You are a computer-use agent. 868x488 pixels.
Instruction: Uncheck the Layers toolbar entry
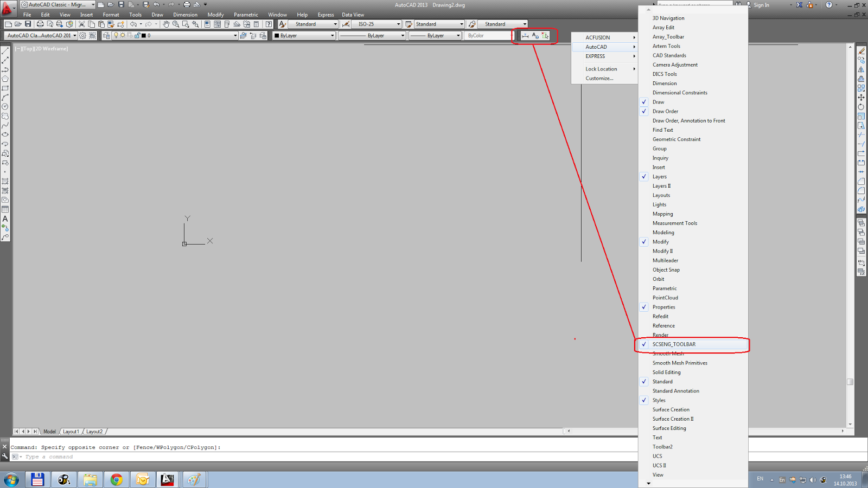693,177
